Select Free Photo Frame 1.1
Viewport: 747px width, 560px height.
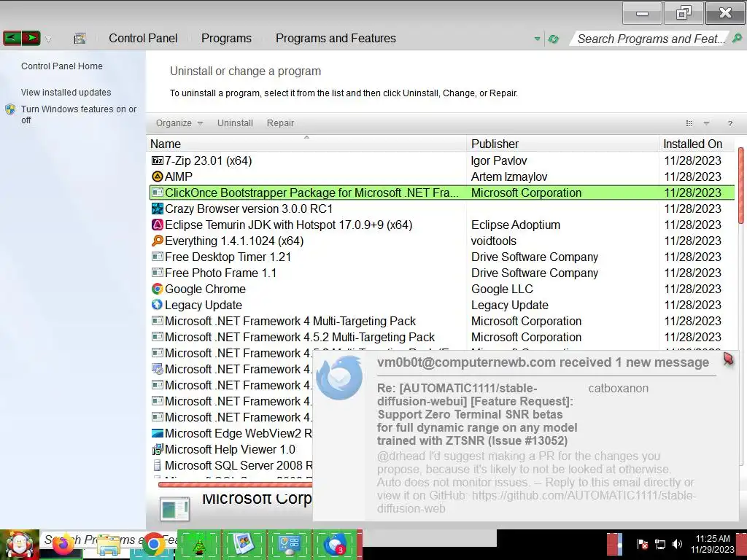[x=220, y=273]
